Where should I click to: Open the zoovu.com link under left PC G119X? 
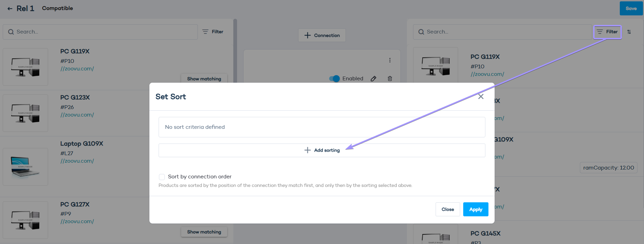[x=77, y=69]
